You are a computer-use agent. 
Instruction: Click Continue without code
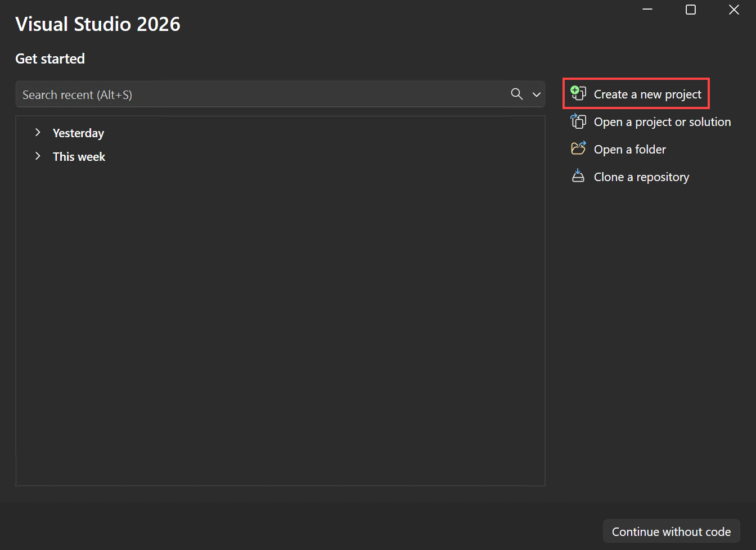pos(671,531)
